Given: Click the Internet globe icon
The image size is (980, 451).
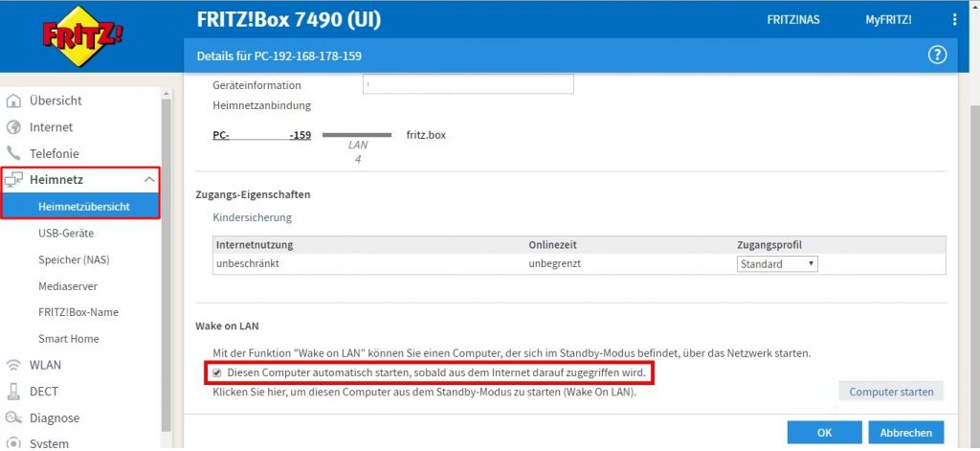Looking at the screenshot, I should (x=13, y=127).
